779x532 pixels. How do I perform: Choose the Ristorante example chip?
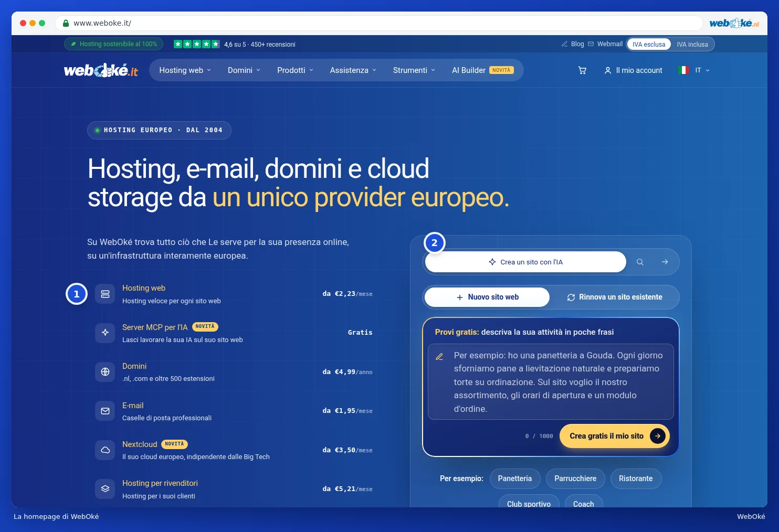[x=636, y=478]
